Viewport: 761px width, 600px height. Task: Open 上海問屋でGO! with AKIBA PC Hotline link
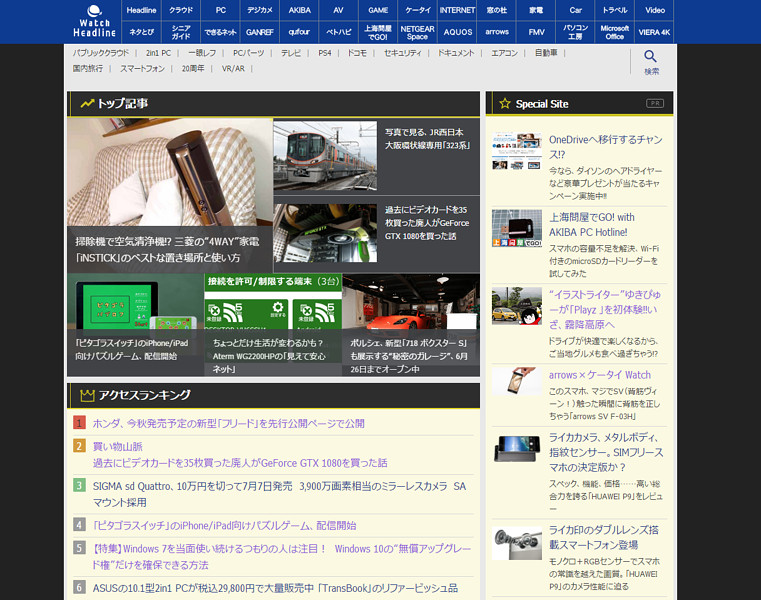click(x=592, y=224)
